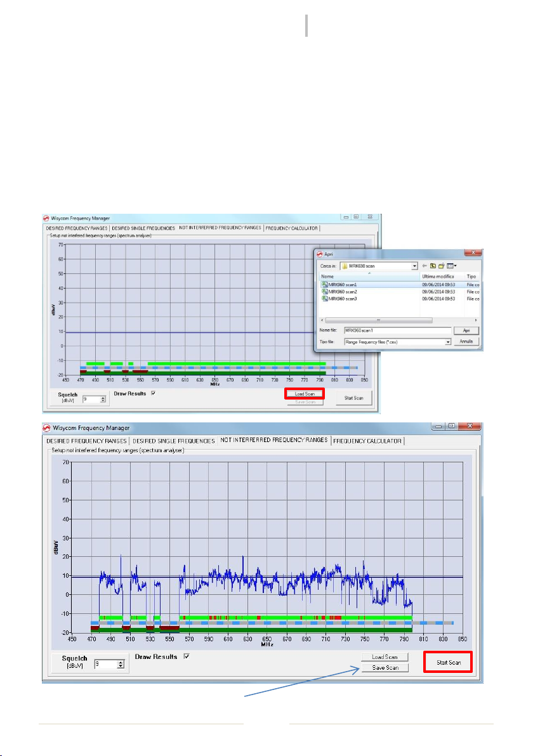The width and height of the screenshot is (533, 756).
Task: Increase Squelch value in the lower window
Action: (x=121, y=662)
